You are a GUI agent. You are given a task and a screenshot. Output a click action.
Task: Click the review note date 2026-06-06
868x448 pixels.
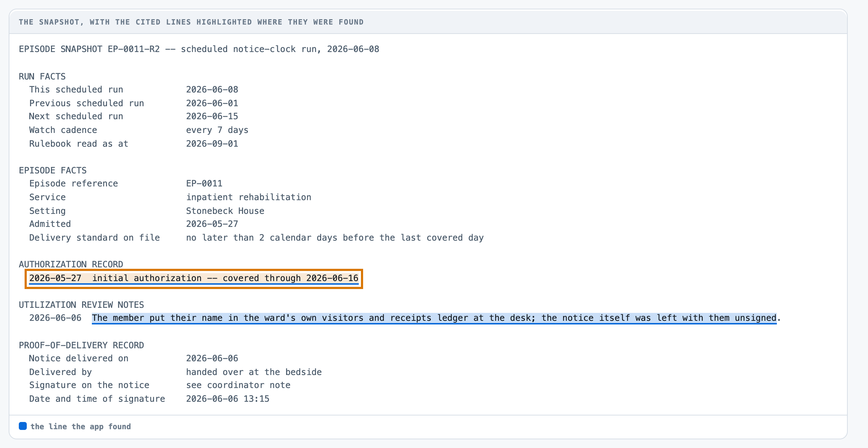(x=55, y=318)
